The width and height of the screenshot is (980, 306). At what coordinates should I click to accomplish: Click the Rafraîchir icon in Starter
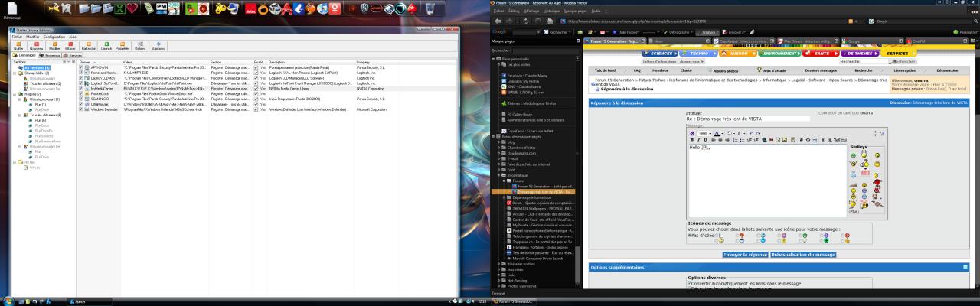(x=89, y=44)
